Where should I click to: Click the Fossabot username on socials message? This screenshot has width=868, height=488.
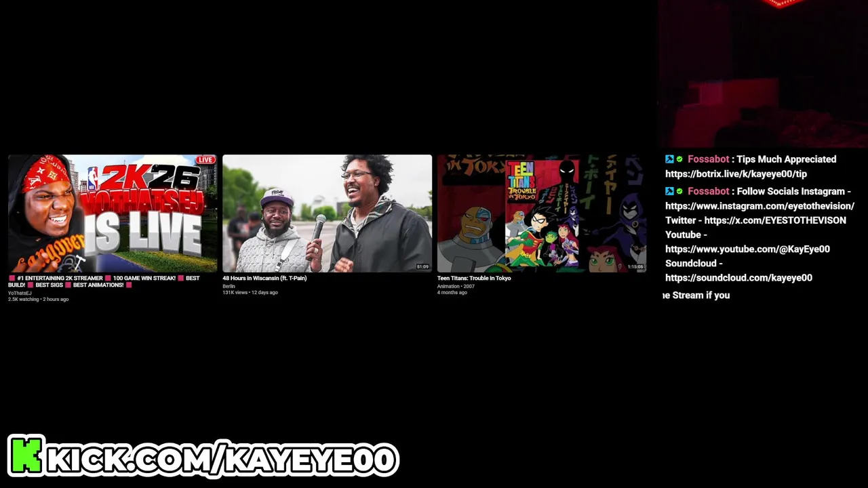click(x=708, y=191)
